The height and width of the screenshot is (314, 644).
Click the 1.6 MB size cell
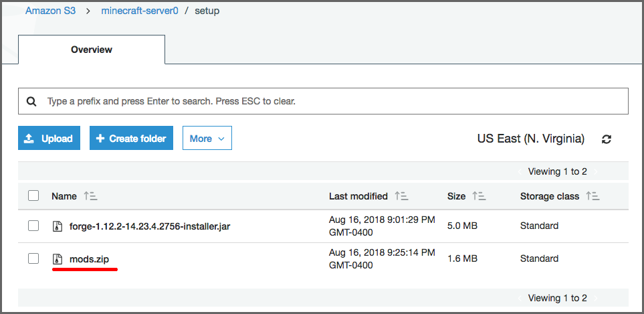click(462, 258)
